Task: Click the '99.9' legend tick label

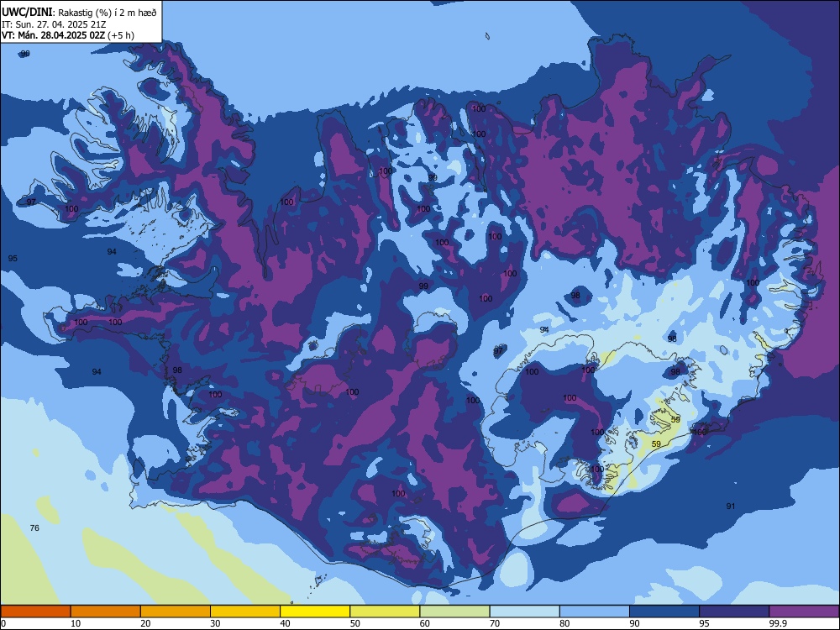Action: [x=778, y=623]
